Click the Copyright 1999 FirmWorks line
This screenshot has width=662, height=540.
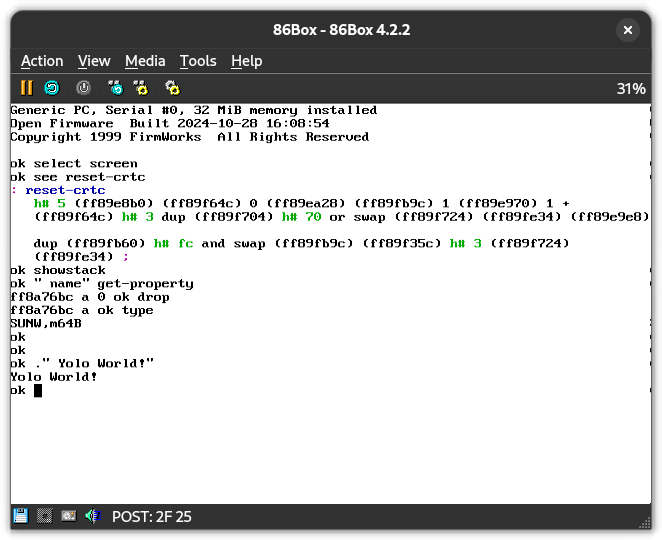tap(190, 137)
